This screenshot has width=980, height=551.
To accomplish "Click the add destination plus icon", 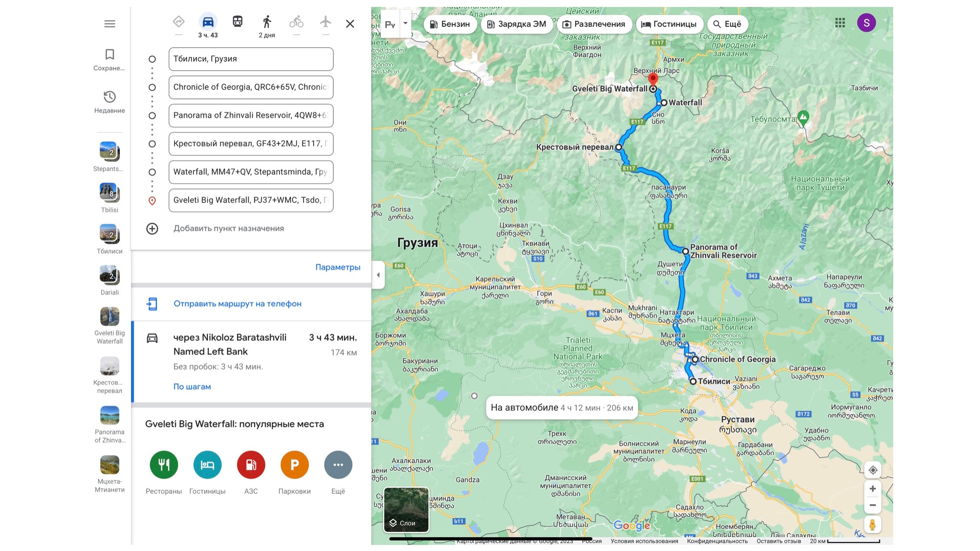I will coord(152,229).
